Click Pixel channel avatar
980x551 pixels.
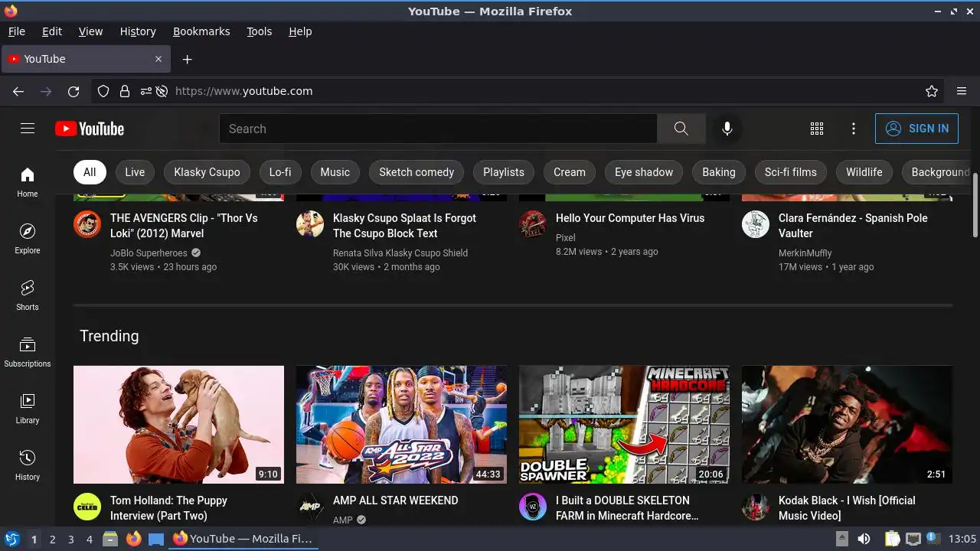[x=533, y=224]
